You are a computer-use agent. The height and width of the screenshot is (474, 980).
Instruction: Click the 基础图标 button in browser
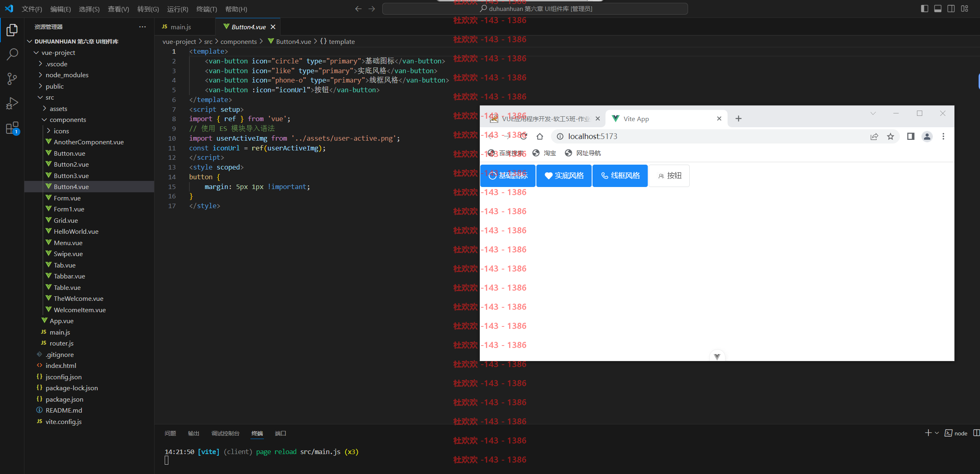click(508, 176)
